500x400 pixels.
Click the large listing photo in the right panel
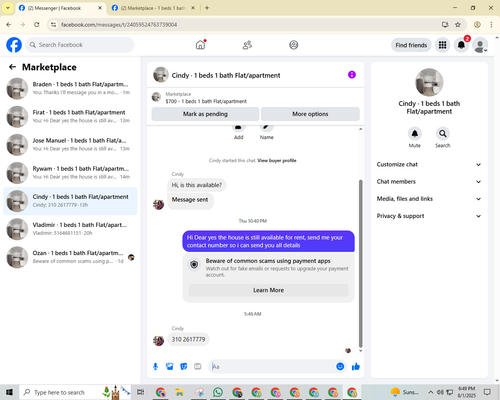pos(429,82)
